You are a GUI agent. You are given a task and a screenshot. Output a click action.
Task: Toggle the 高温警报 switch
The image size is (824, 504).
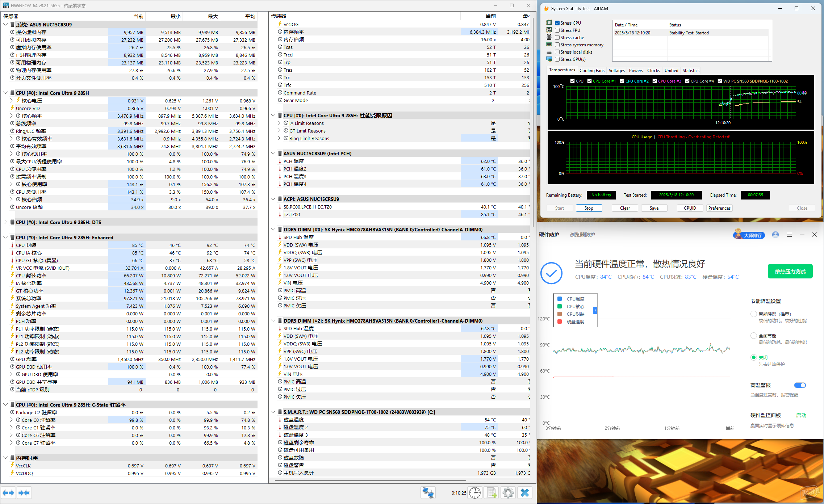pos(800,385)
